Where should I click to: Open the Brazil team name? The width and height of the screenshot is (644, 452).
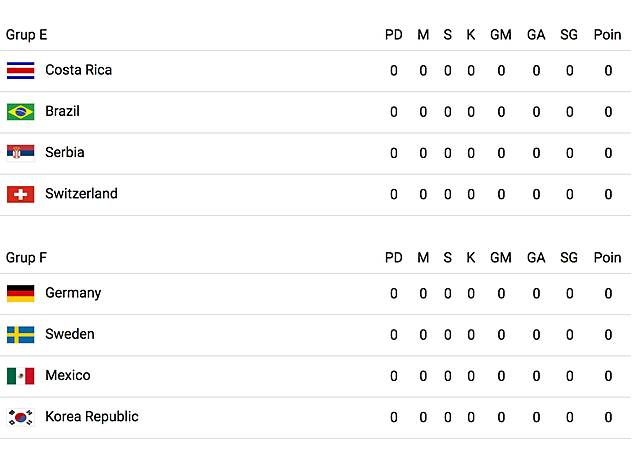coord(62,111)
